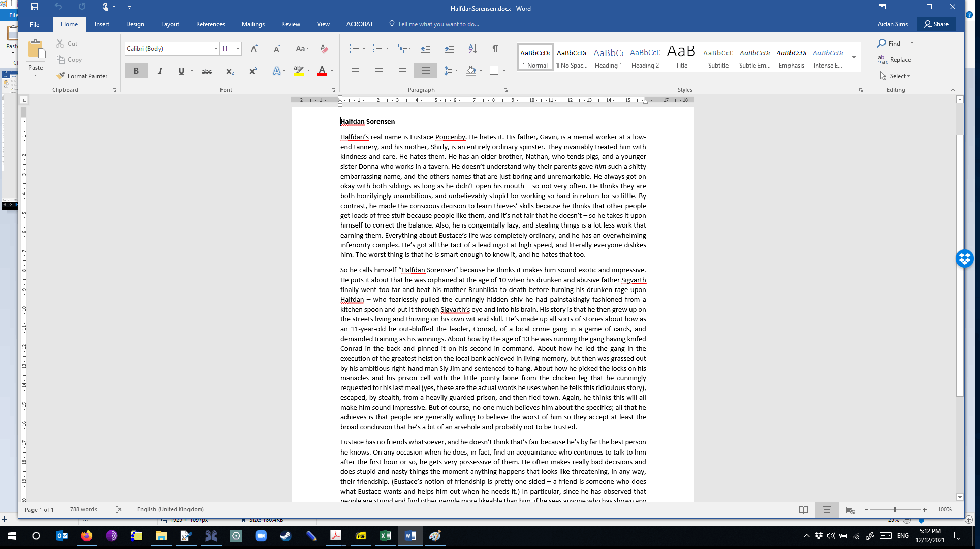
Task: Switch to Web Layout view icon
Action: click(x=850, y=510)
